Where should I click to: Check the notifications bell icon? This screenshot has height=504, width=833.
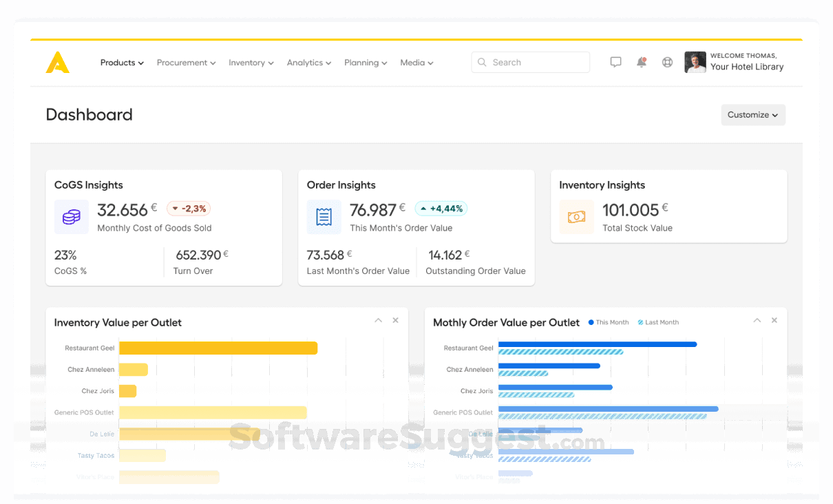(x=642, y=62)
